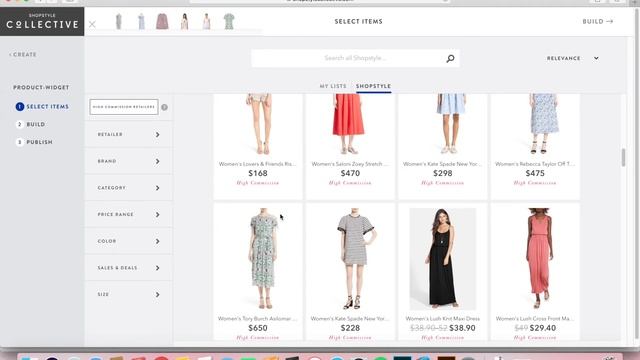The image size is (640, 360).
Task: Select the $228 striped Kate Spade dress
Action: click(x=350, y=272)
